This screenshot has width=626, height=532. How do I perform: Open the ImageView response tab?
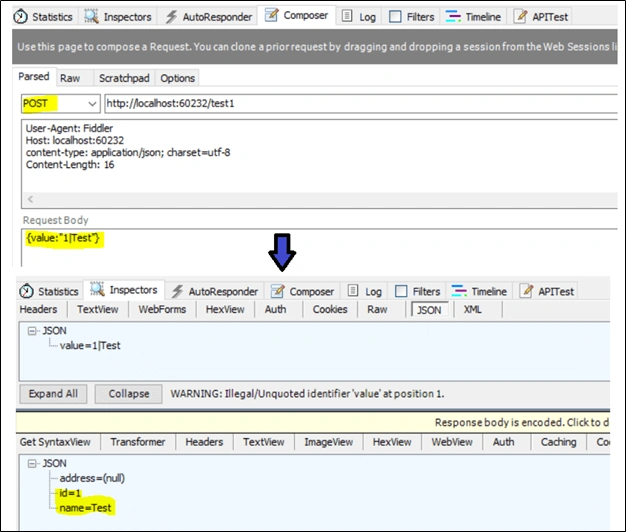click(329, 442)
